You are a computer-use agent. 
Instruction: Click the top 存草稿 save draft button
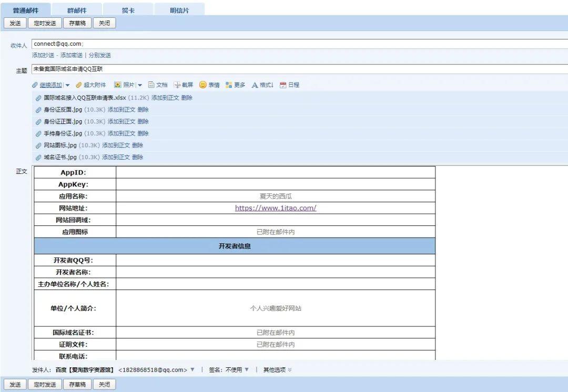[77, 23]
